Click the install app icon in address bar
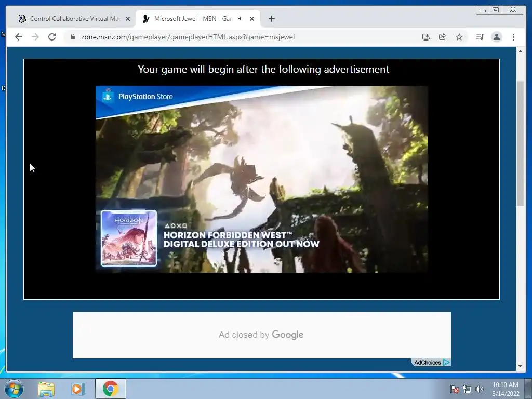Image resolution: width=532 pixels, height=399 pixels. (x=426, y=37)
